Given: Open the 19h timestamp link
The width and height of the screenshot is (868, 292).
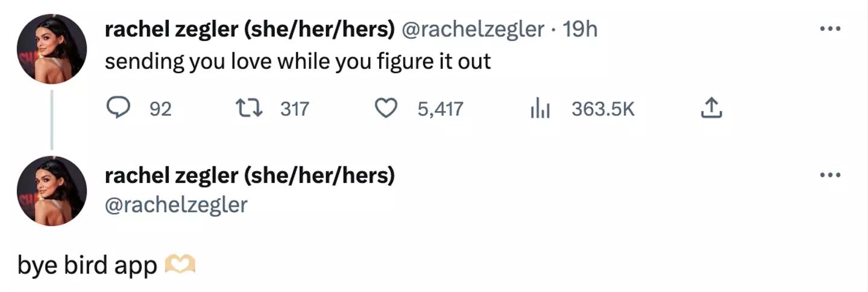Looking at the screenshot, I should (x=579, y=29).
